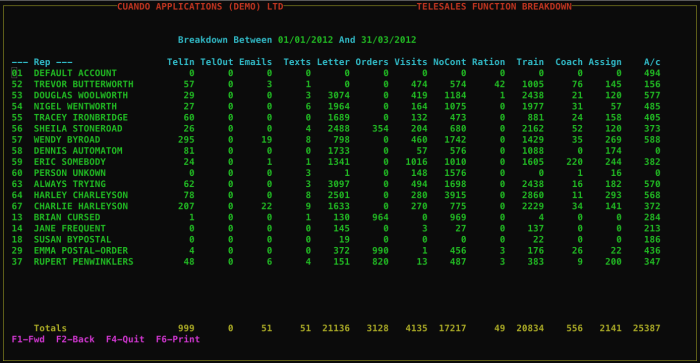700x363 pixels.
Task: Select the ERIC SOMEBODY rep name
Action: click(70, 162)
